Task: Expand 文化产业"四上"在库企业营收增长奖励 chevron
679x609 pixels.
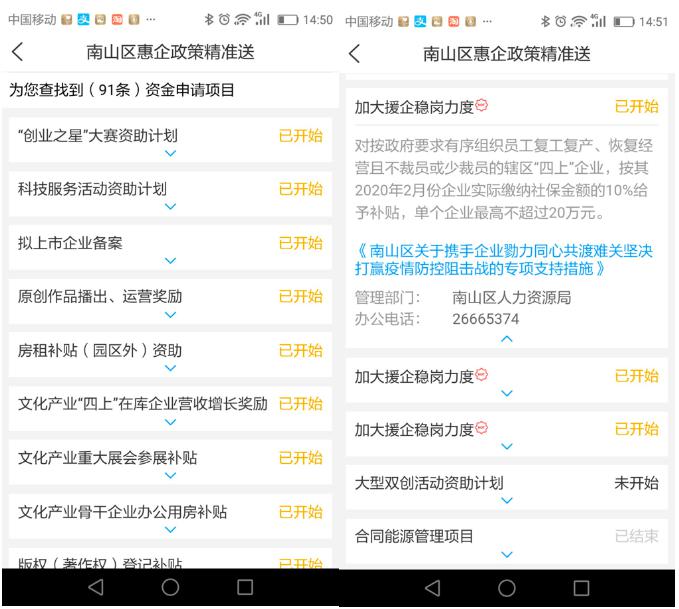Action: point(171,422)
